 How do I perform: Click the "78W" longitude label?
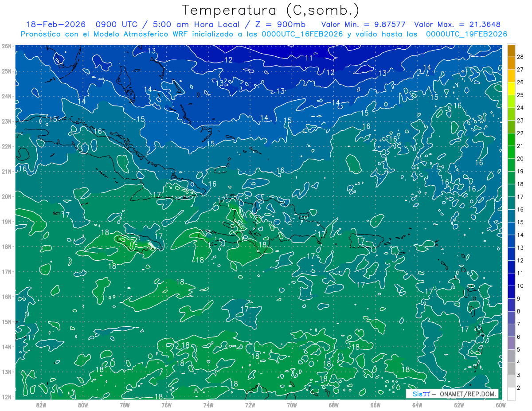pos(125,404)
